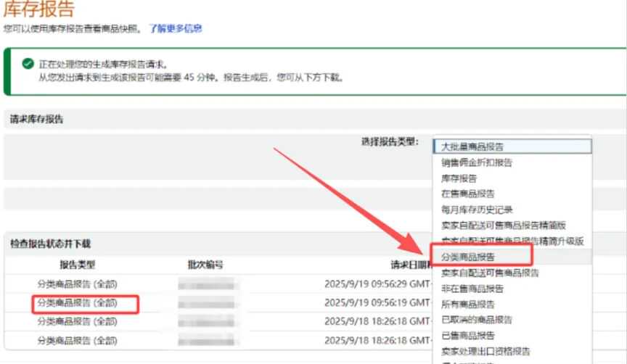The image size is (627, 364).
Task: Click 分类商品报告 (全部) in the 09:56:19 row
Action: (77, 303)
